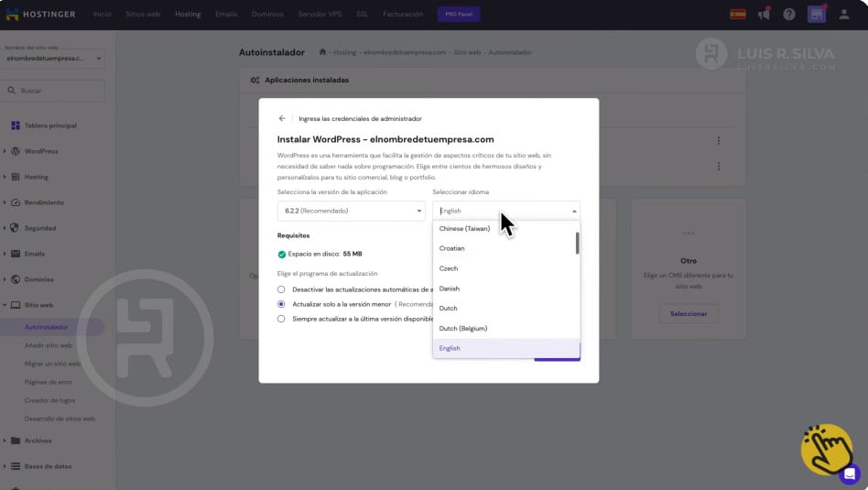This screenshot has width=868, height=490.
Task: Open Creador de logos in sidebar
Action: (x=49, y=400)
